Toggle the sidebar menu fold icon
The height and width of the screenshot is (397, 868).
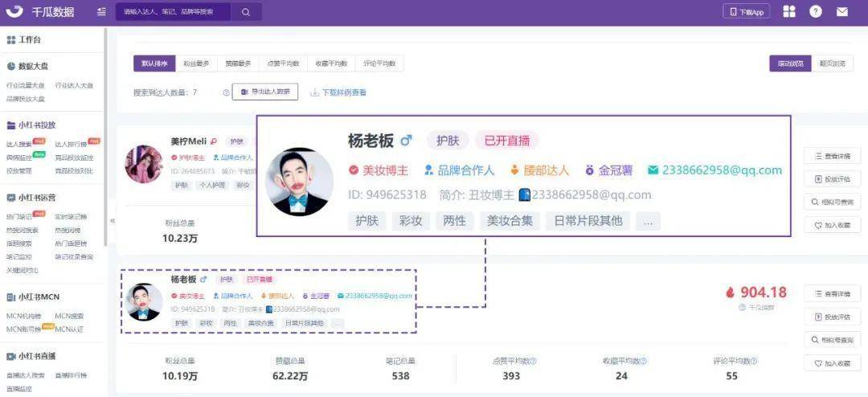tap(100, 12)
